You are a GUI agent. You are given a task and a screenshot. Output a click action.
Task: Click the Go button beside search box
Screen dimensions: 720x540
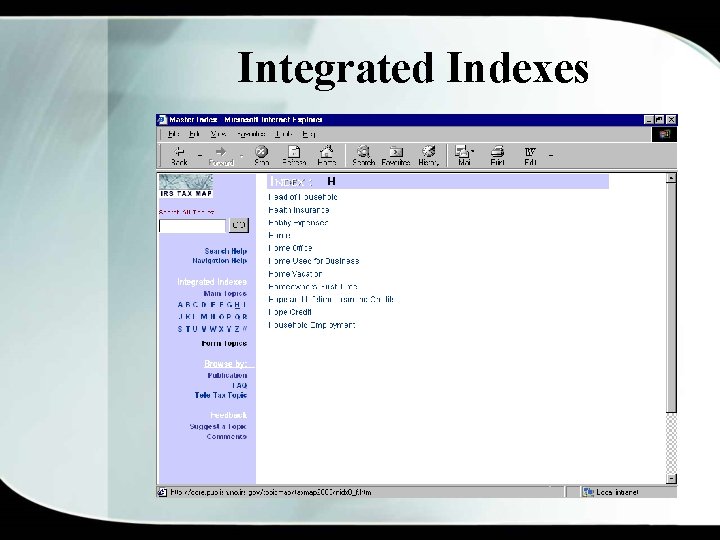click(239, 225)
